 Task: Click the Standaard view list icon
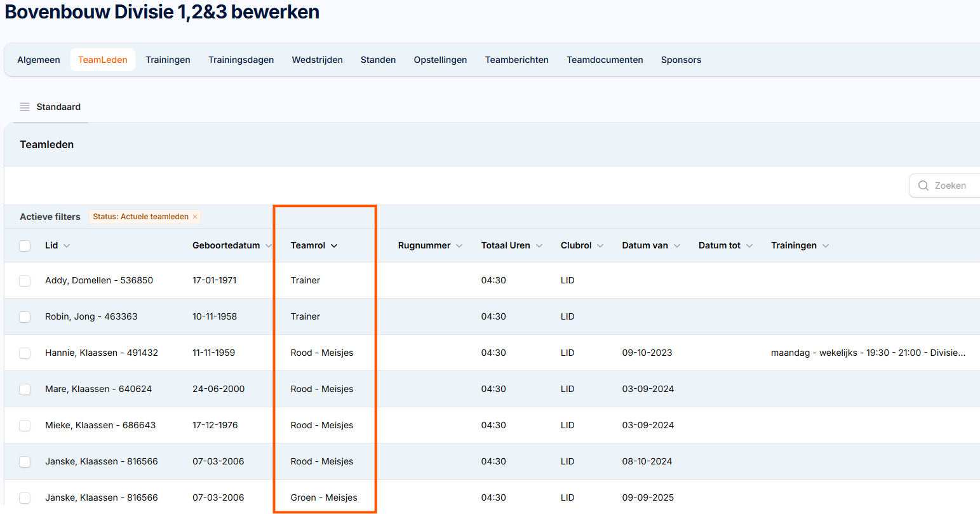[25, 107]
